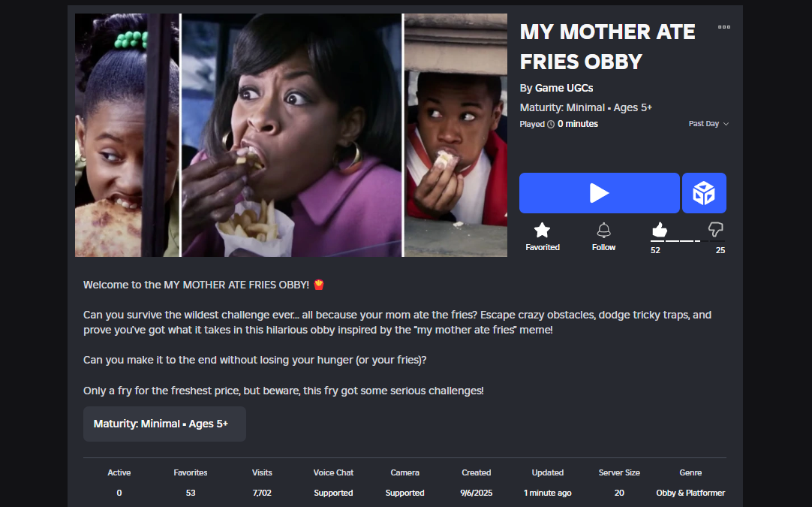Click the chevron next to Past Day
Screen dimensions: 812x507
tap(726, 124)
